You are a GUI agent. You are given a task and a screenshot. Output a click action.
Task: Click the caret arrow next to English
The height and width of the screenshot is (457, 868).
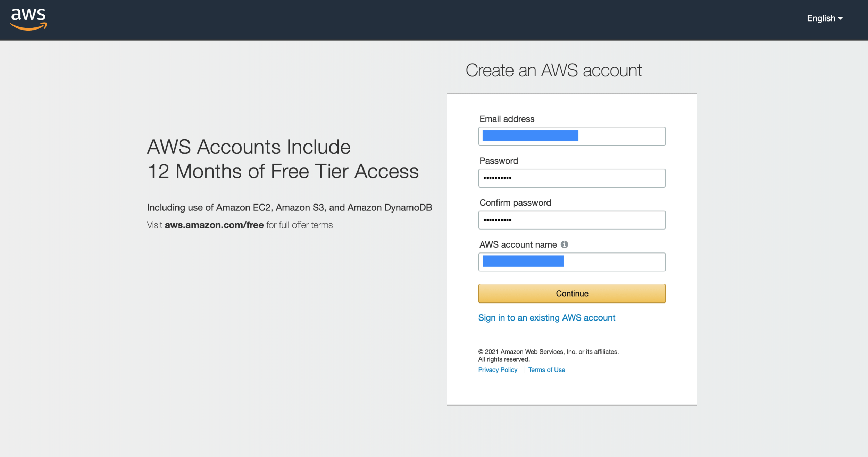point(840,18)
